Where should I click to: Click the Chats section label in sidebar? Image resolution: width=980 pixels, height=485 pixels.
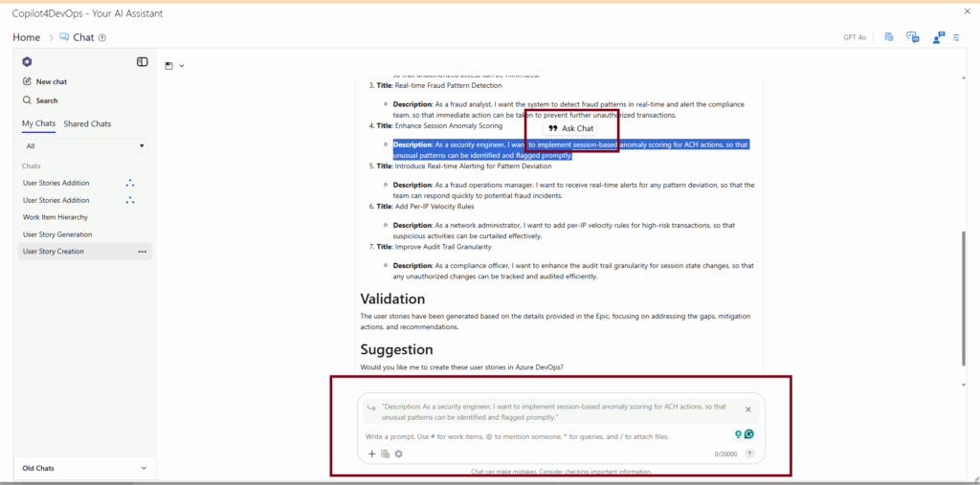pyautogui.click(x=32, y=165)
